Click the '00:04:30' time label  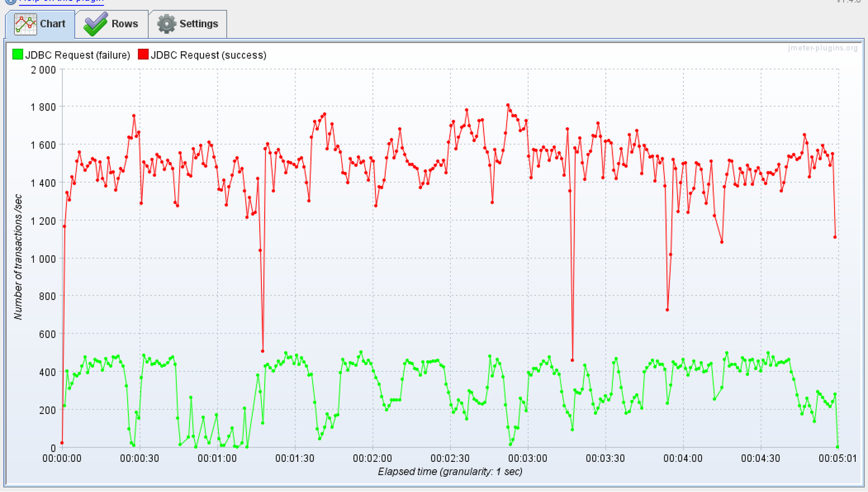[761, 458]
